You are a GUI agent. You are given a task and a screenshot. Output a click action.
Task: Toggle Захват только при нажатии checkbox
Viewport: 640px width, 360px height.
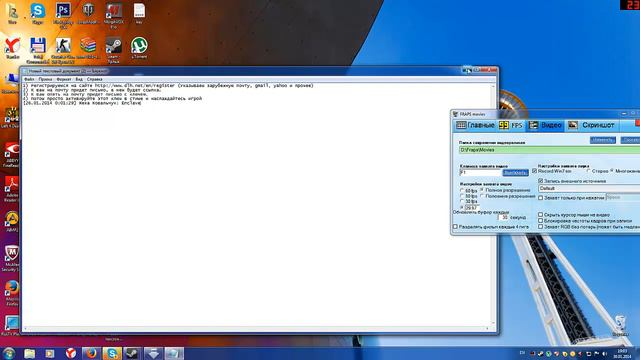tap(541, 198)
